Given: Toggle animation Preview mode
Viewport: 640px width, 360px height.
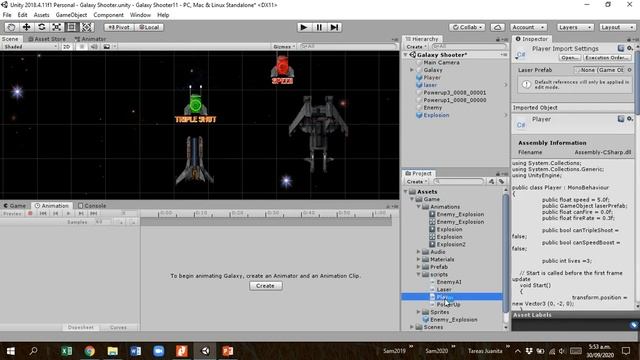Looking at the screenshot, I should tap(12, 213).
